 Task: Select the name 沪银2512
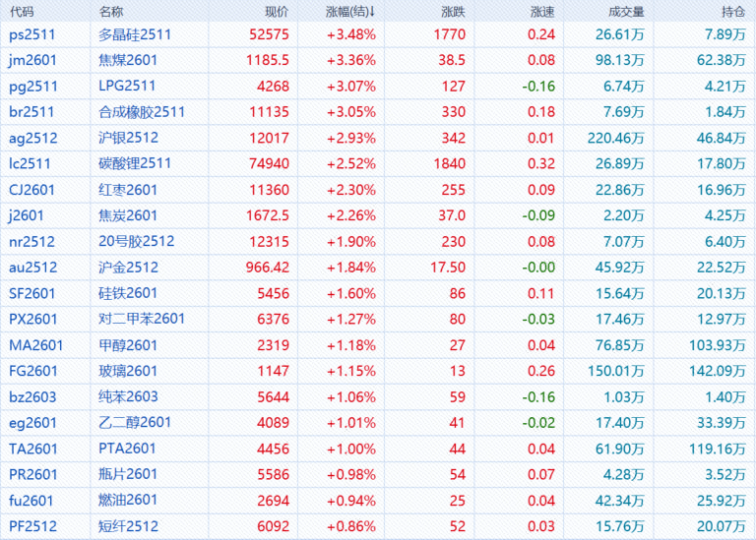(128, 138)
